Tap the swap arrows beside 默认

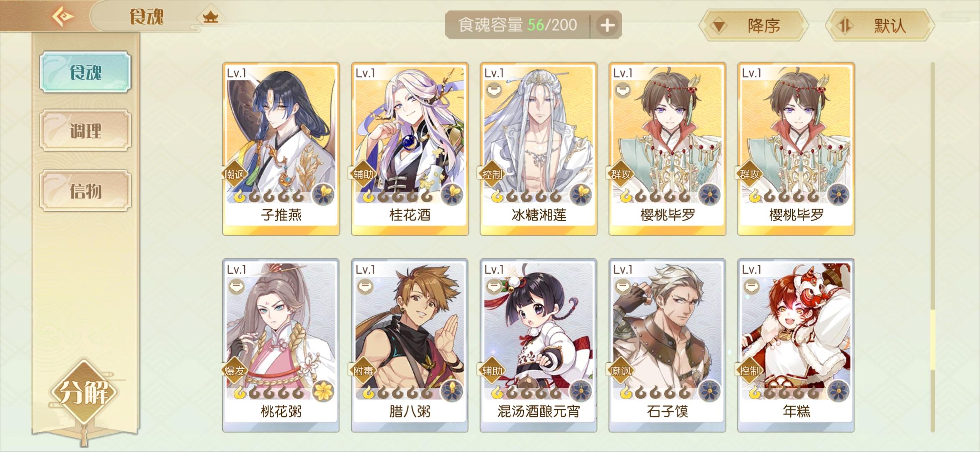pos(845,26)
